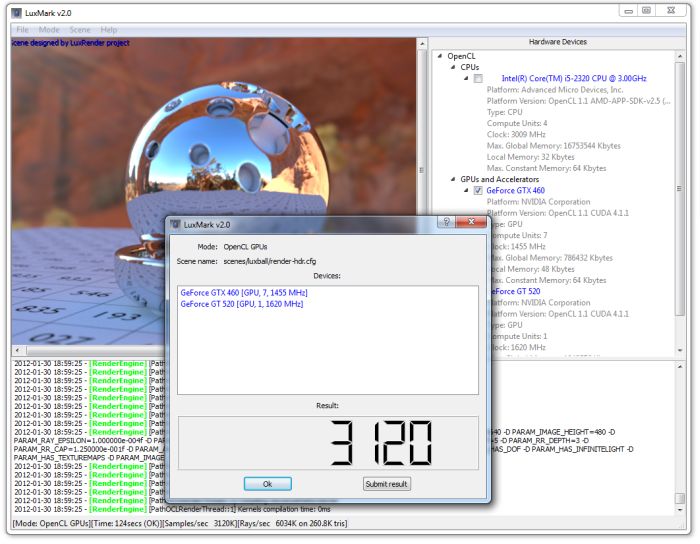The height and width of the screenshot is (544, 700).
Task: Click the rendered LuxBall image
Action: (213, 191)
